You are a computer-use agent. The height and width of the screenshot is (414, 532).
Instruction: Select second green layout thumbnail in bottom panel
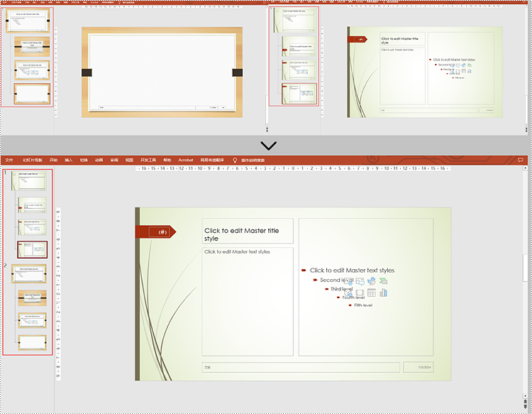tap(32, 205)
